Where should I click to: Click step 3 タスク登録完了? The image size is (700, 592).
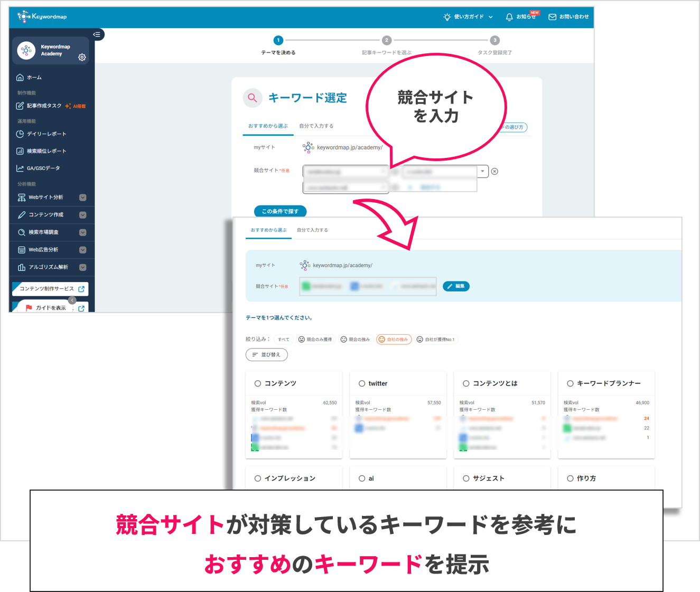[x=494, y=45]
